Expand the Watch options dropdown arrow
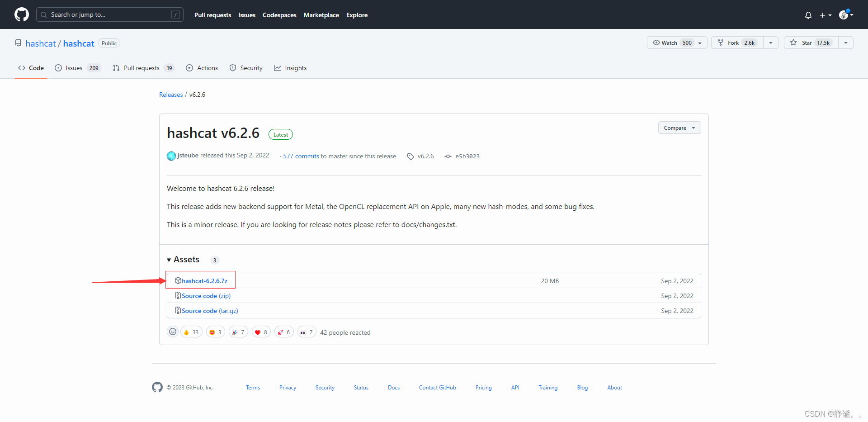 click(x=700, y=43)
